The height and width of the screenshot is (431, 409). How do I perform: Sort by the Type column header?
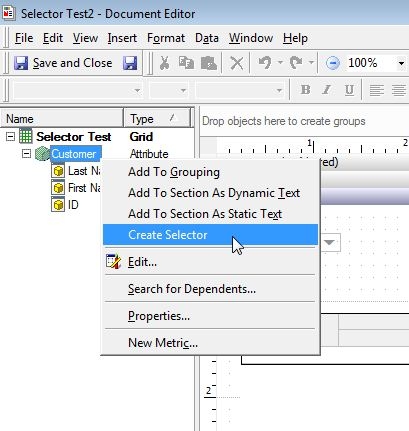157,118
